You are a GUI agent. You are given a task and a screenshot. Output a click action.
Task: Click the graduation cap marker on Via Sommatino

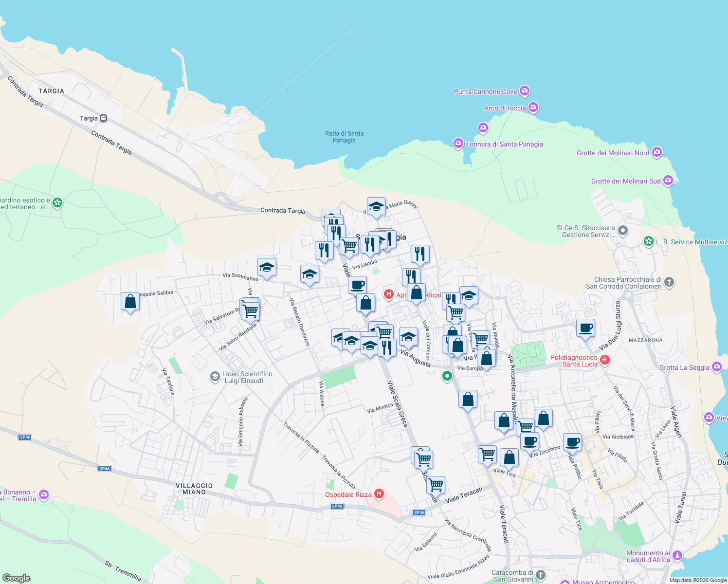267,268
